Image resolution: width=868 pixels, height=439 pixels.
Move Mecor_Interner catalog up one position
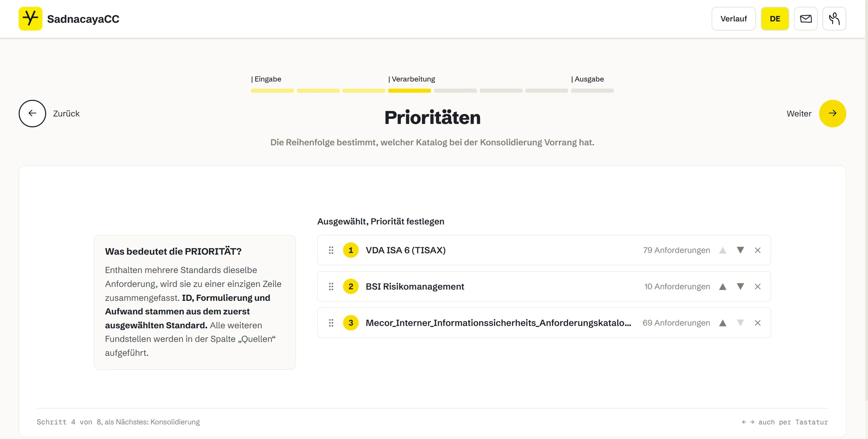pyautogui.click(x=723, y=323)
